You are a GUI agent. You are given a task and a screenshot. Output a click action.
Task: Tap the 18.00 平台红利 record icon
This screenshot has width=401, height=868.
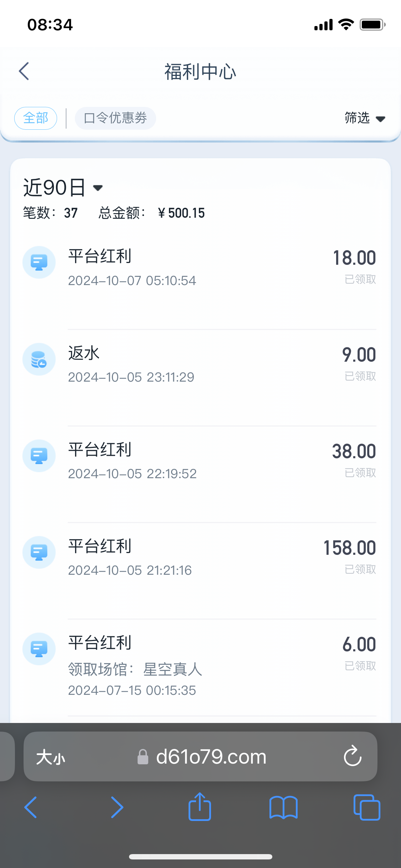click(39, 262)
